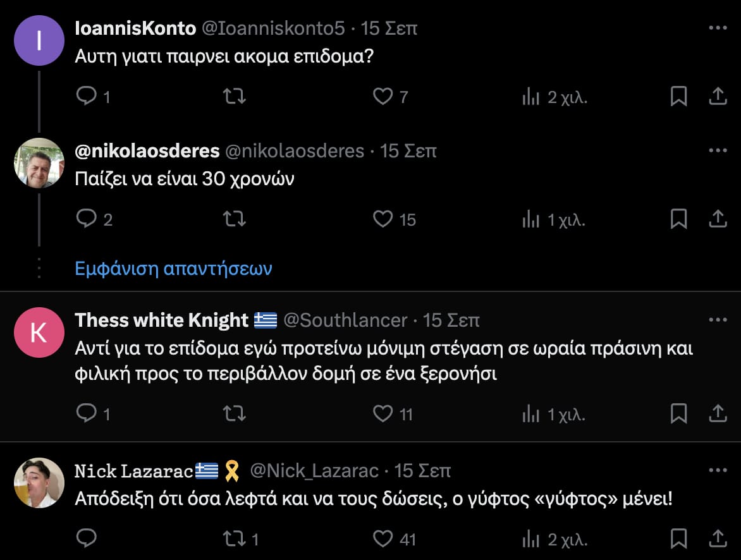The width and height of the screenshot is (741, 560).
Task: Open @nikolaosderes display name link
Action: pos(147,151)
